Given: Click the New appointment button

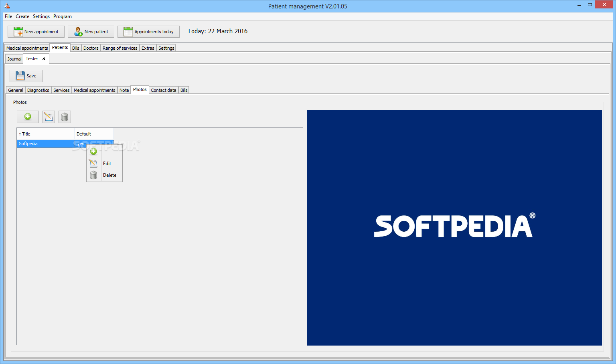Looking at the screenshot, I should coord(36,32).
